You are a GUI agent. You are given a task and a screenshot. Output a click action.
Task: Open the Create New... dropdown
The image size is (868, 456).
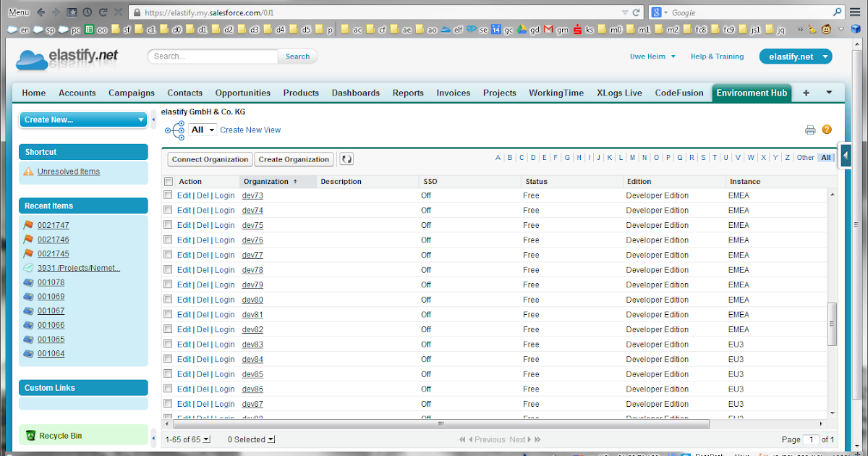click(83, 120)
